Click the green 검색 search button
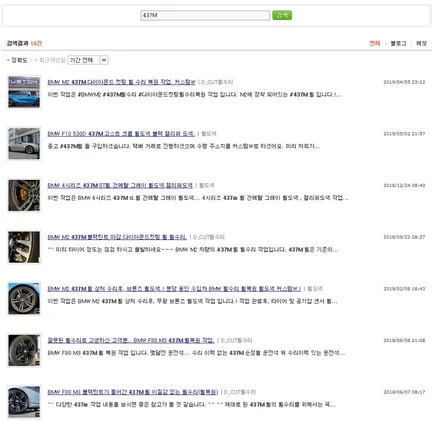The image size is (440, 422). pyautogui.click(x=282, y=15)
